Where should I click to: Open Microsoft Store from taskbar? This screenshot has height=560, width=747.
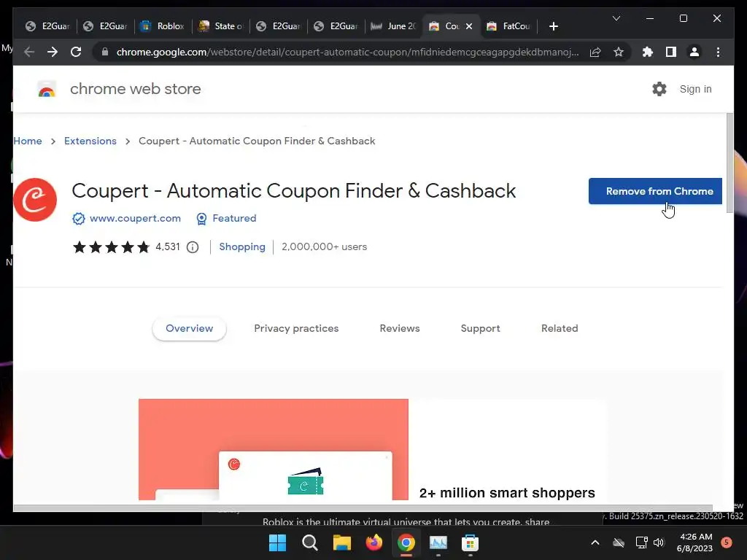click(470, 542)
